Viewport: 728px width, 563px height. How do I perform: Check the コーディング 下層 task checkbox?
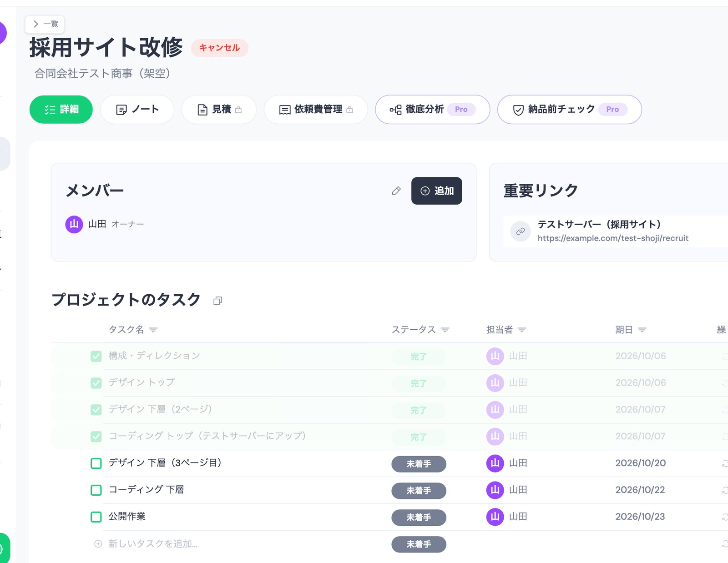tap(96, 490)
